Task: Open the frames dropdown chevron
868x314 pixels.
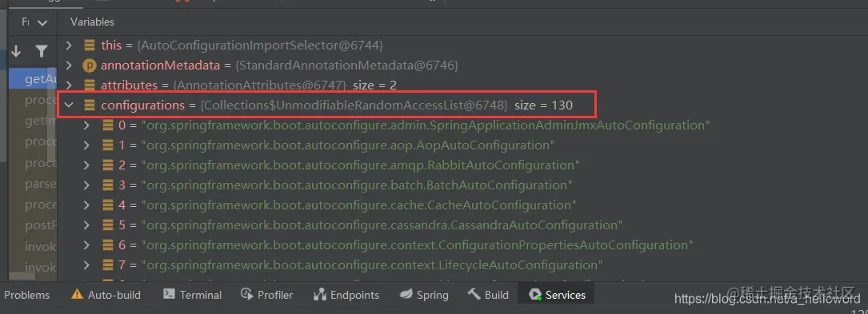Action: click(x=42, y=22)
